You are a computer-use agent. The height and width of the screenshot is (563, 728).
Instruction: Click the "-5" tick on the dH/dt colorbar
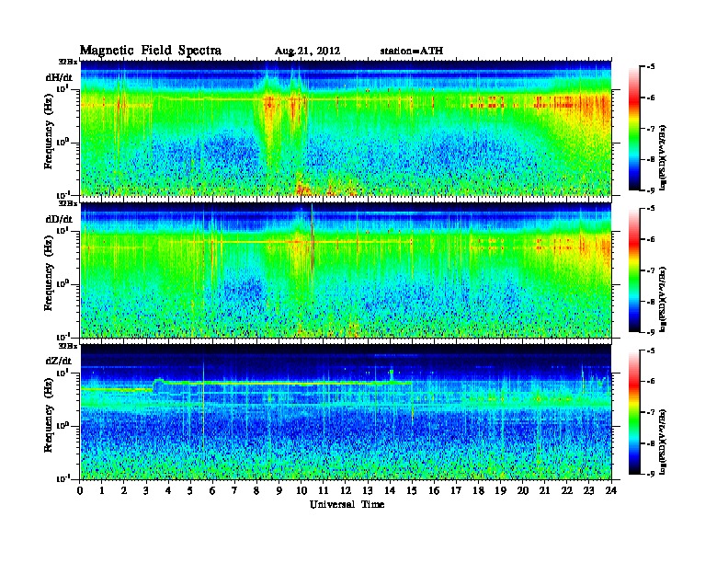point(651,67)
